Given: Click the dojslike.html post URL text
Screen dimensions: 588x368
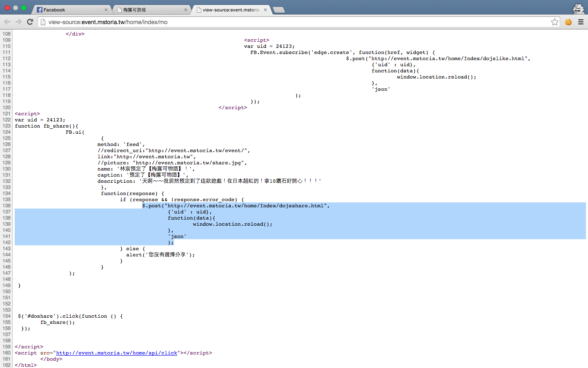Looking at the screenshot, I should (448, 58).
